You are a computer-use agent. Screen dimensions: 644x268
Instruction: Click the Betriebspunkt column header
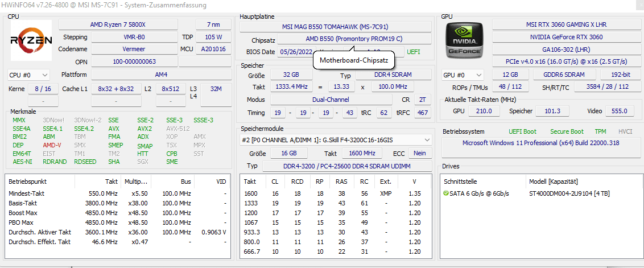coord(40,182)
